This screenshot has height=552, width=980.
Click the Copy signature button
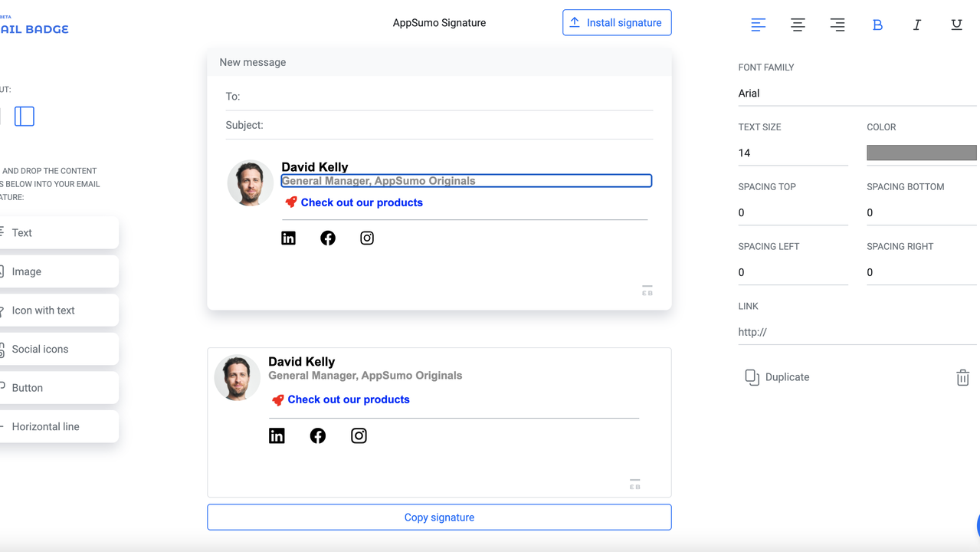(439, 517)
